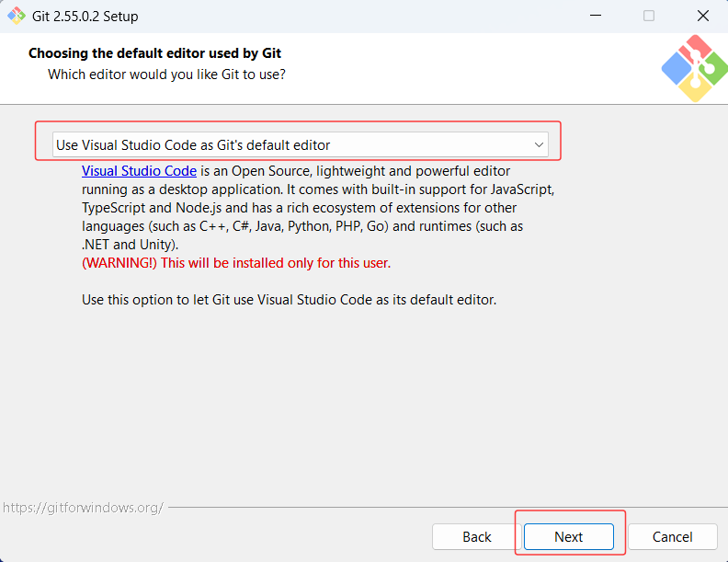Viewport: 728px width, 562px height.
Task: Cancel the Git installation
Action: click(x=672, y=537)
